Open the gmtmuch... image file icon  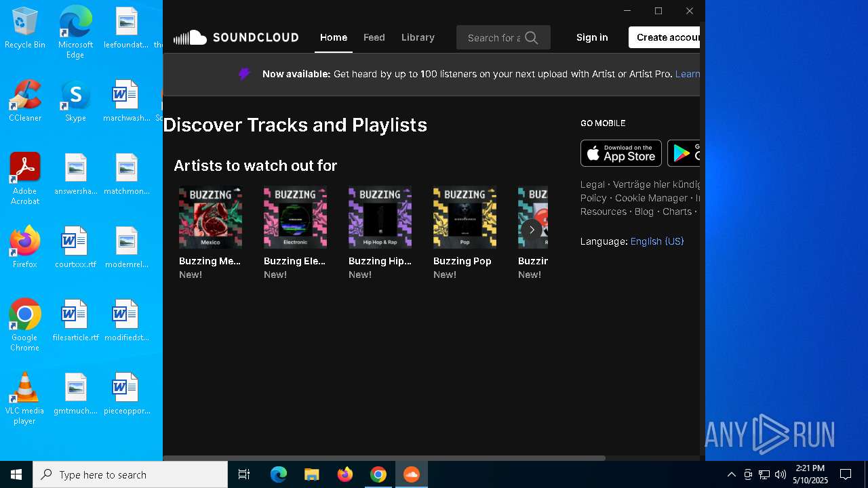tap(75, 394)
